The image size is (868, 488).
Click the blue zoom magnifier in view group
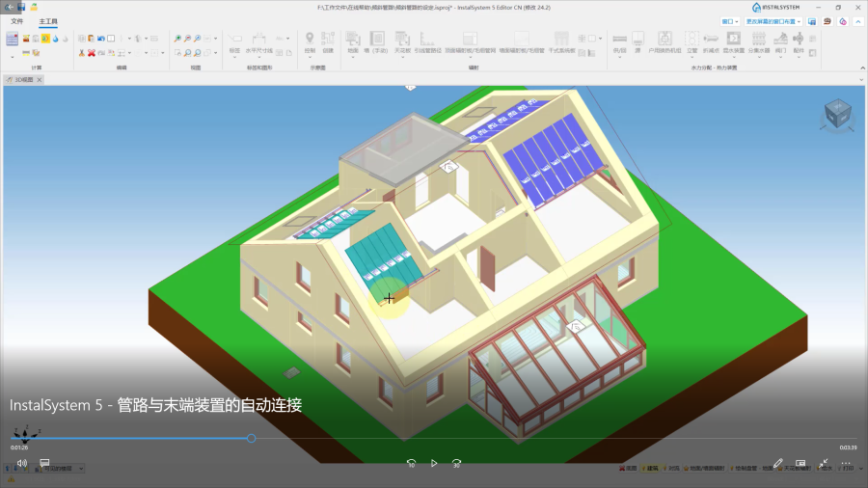198,39
